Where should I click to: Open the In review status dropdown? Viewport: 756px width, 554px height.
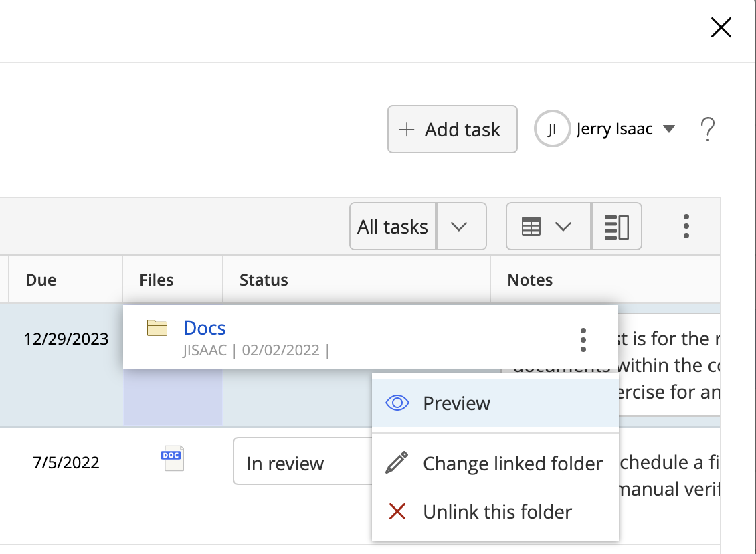point(301,463)
